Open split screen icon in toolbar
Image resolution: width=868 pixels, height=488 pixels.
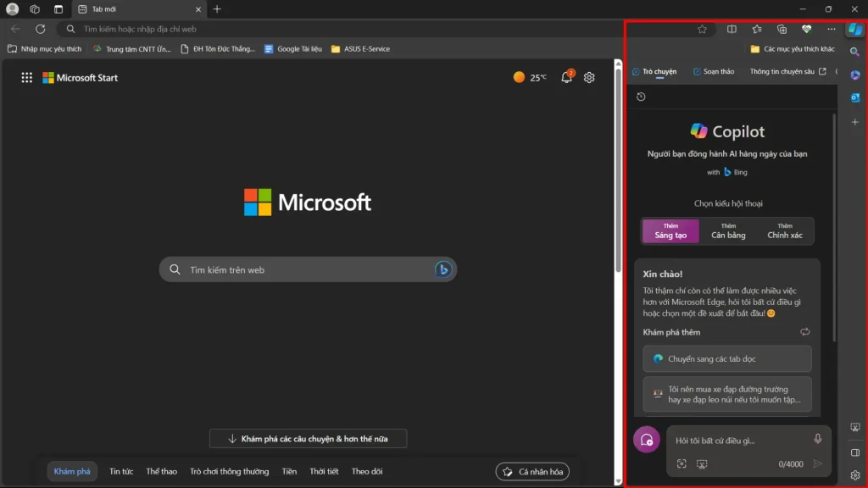pyautogui.click(x=732, y=30)
